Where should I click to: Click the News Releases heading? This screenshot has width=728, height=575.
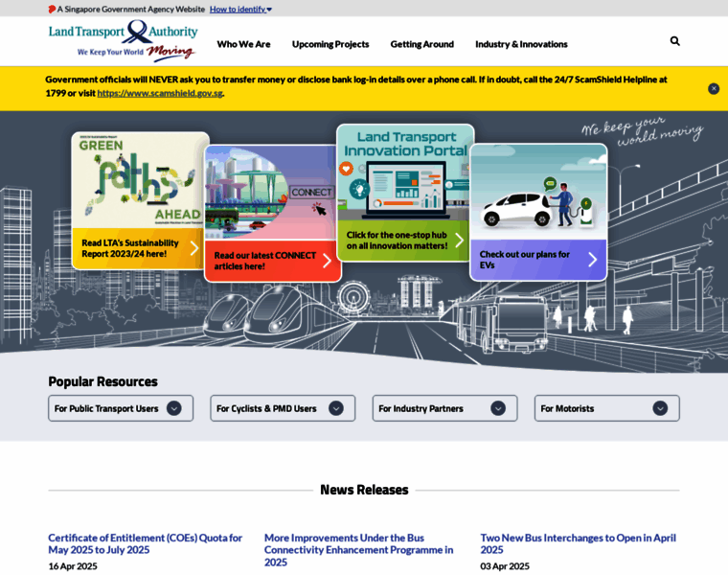click(x=364, y=490)
